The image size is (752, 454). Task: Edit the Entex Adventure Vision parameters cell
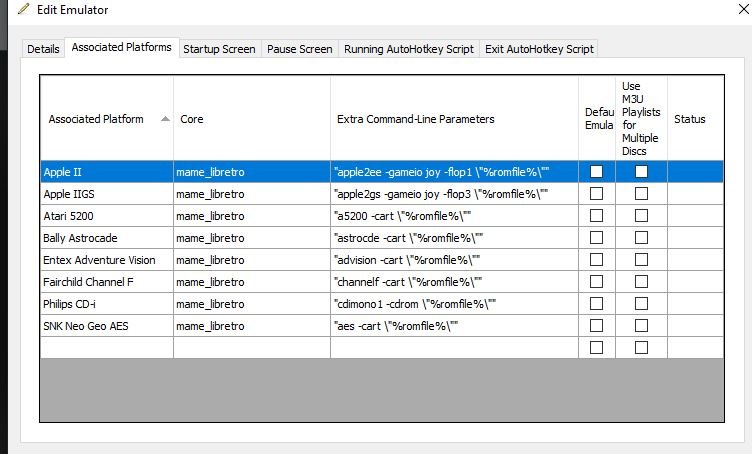[x=454, y=260]
